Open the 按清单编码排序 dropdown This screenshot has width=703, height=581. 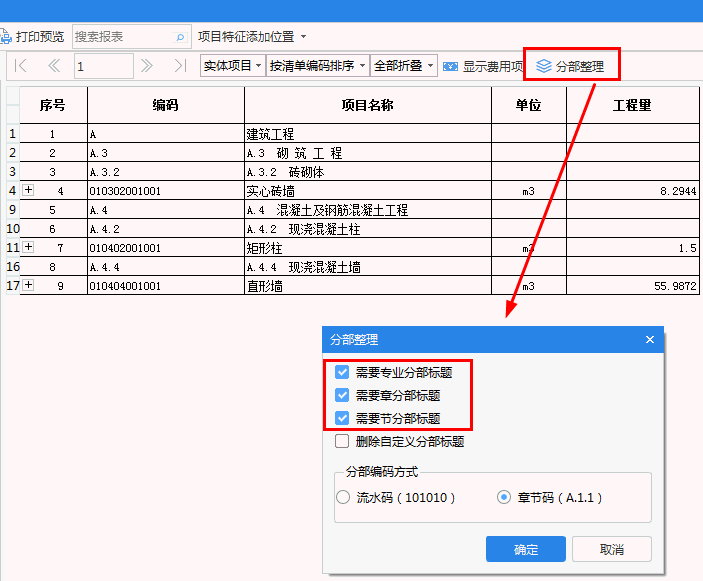(x=318, y=66)
